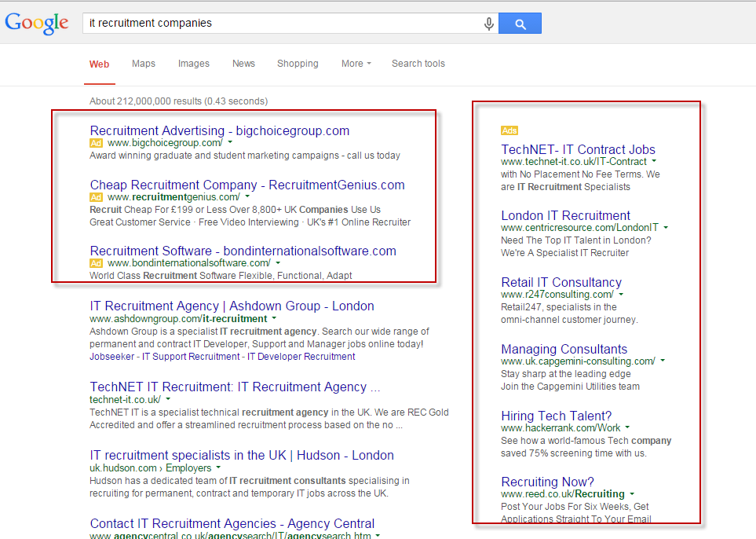This screenshot has height=539, width=756.
Task: Click Ad badge beside recruitmentgenius.com URL
Action: point(96,197)
